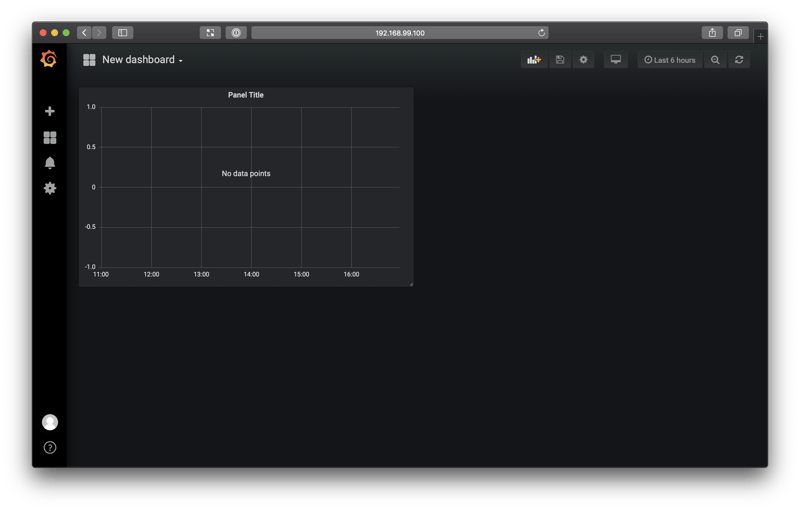Click the 15:00 x-axis label
This screenshot has height=510, width=800.
tap(301, 274)
